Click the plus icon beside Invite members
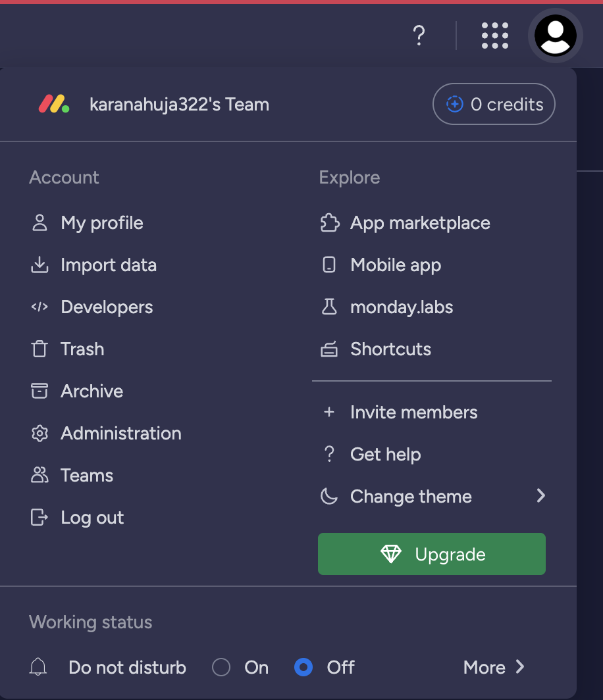This screenshot has height=700, width=603. (x=329, y=412)
